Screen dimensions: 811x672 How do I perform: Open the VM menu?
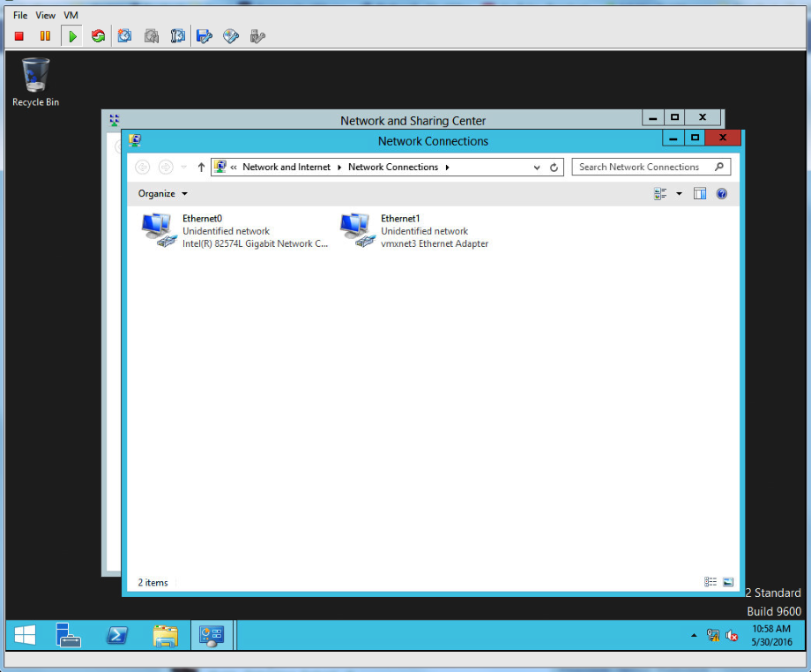(71, 15)
